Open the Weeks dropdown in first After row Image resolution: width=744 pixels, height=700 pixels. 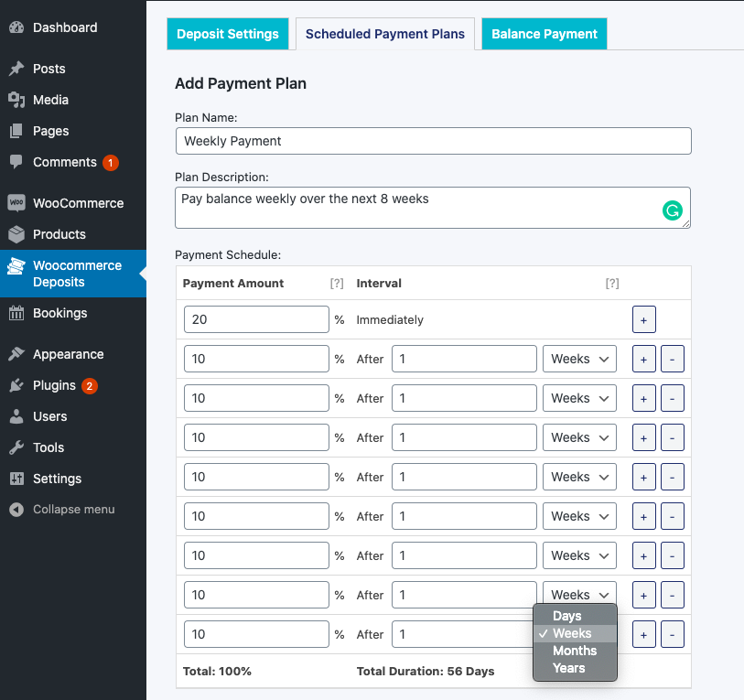[x=579, y=359]
